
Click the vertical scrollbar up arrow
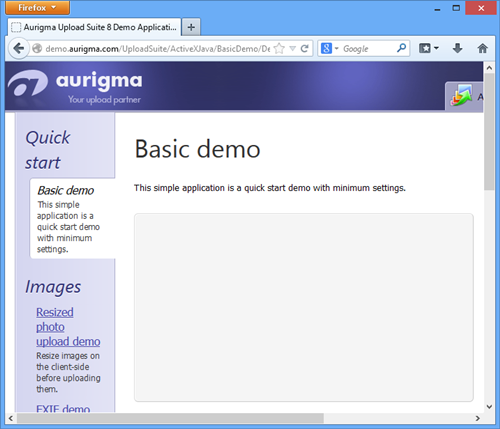click(x=489, y=68)
